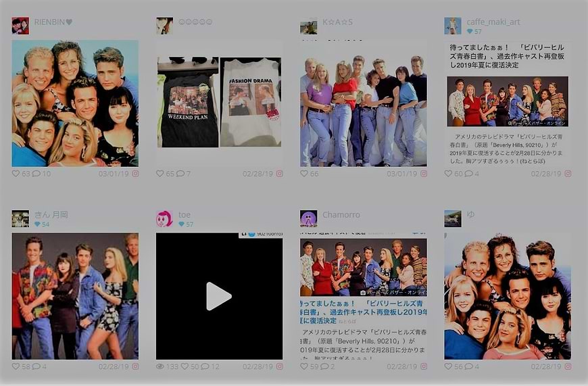The width and height of the screenshot is (588, 386).
Task: Open the Weekend Plan t-shirt photo
Action: [219, 102]
